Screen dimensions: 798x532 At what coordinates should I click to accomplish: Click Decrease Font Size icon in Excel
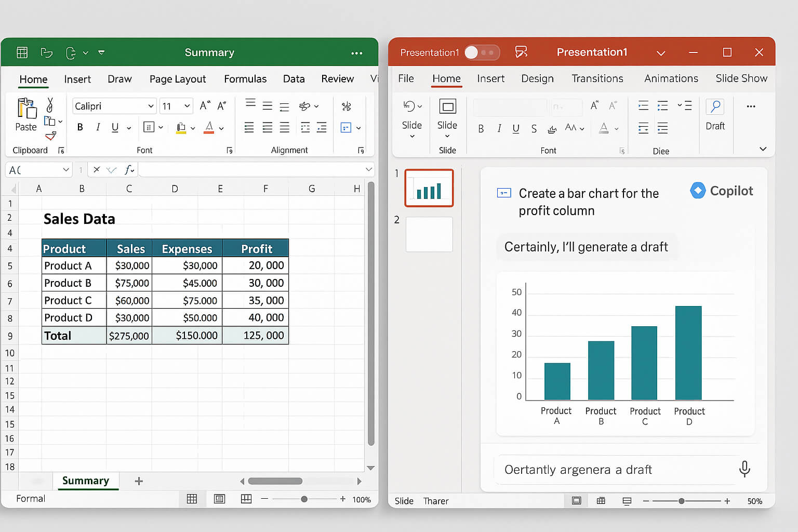click(x=222, y=105)
